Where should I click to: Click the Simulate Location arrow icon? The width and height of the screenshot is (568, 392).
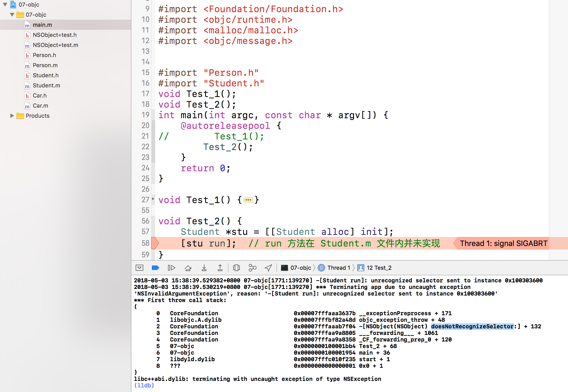(268, 268)
